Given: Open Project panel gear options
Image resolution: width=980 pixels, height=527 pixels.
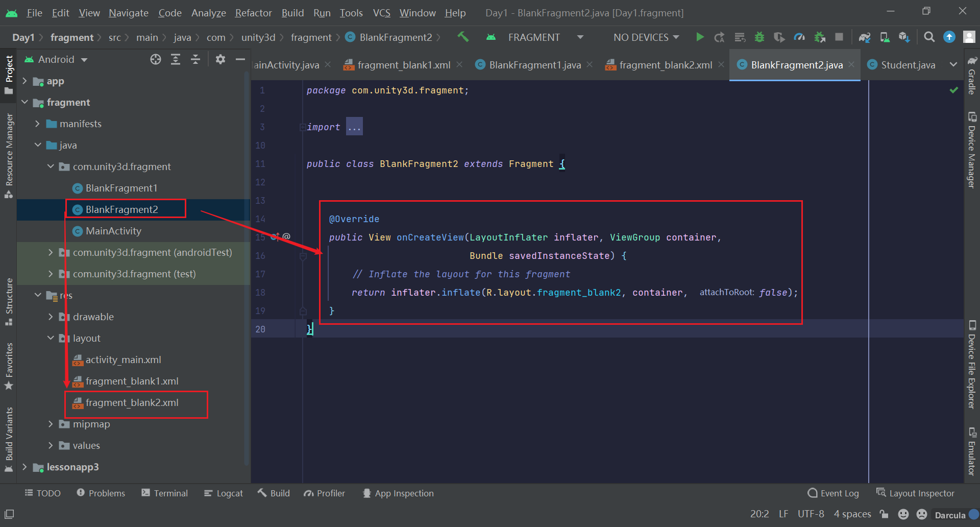Looking at the screenshot, I should click(220, 59).
